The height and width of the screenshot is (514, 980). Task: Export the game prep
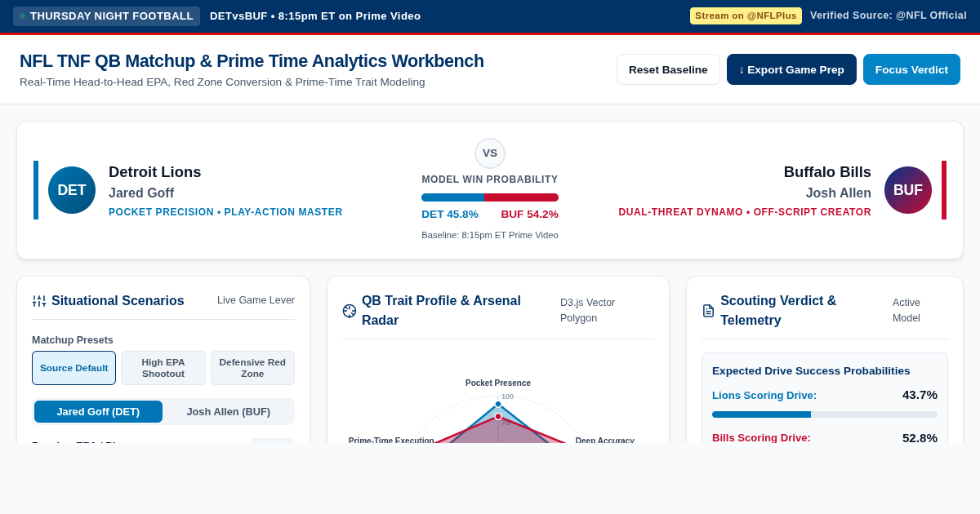pos(791,69)
